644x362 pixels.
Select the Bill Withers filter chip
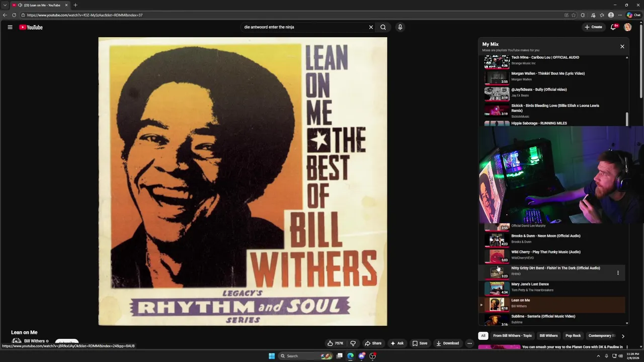(x=548, y=336)
